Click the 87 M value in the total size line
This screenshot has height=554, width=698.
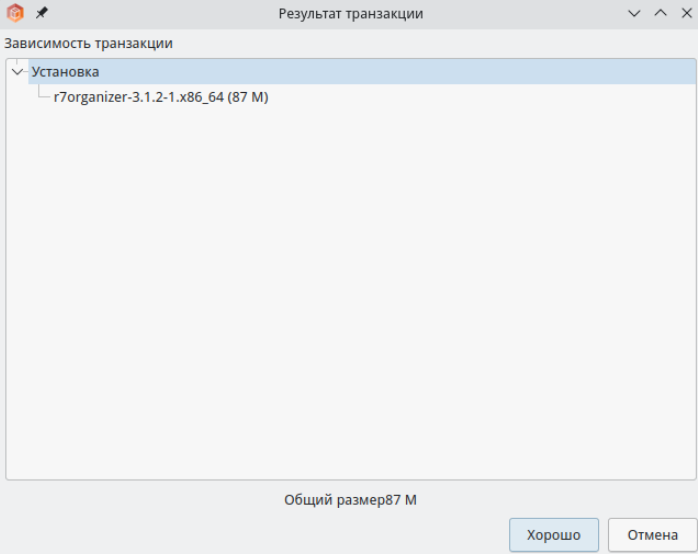tap(402, 500)
